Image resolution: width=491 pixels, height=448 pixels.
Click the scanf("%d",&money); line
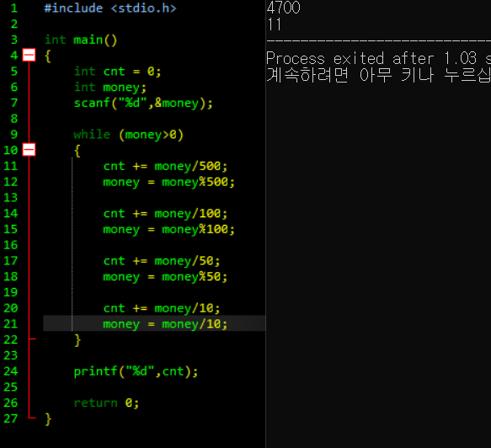[x=143, y=104]
